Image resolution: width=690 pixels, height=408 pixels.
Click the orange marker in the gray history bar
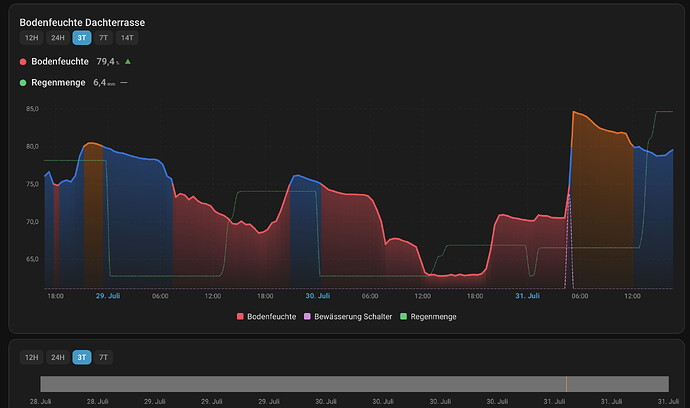[x=566, y=384]
